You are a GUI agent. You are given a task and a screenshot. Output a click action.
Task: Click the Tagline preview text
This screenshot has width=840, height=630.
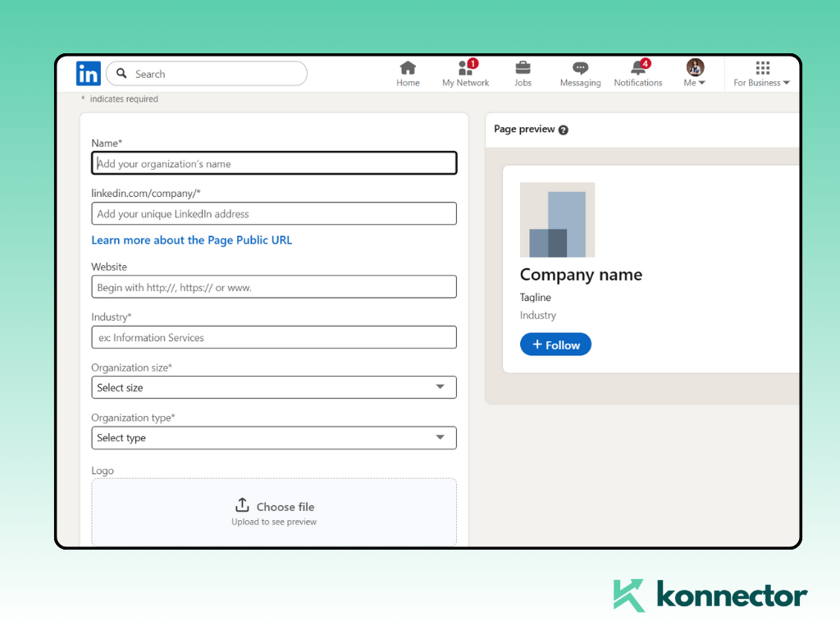tap(535, 297)
